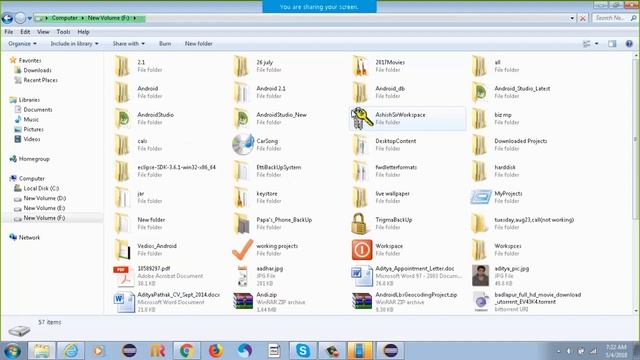Open the TrignaBackUp padlock folder icon
640x360 pixels.
pyautogui.click(x=361, y=223)
